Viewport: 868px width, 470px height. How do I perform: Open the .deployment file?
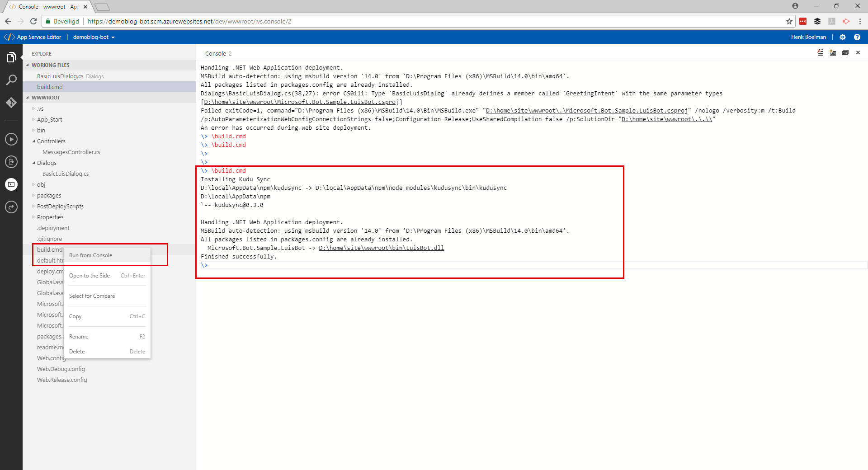[x=53, y=228]
